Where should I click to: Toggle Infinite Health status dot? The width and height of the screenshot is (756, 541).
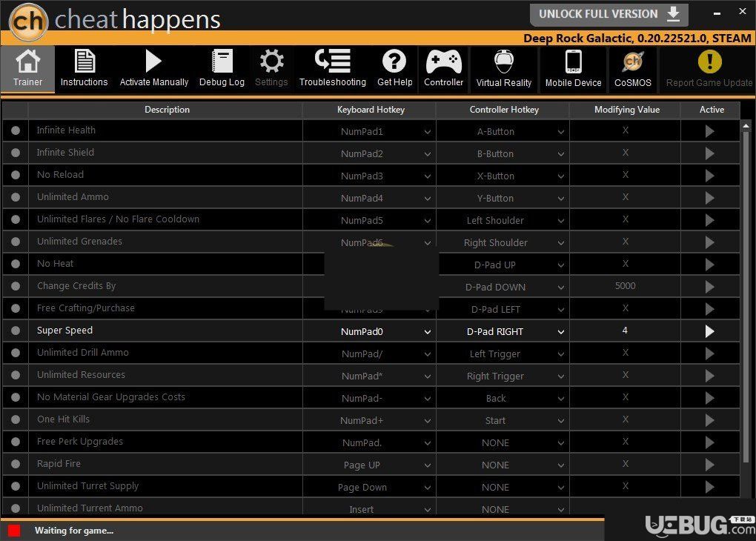pyautogui.click(x=16, y=130)
